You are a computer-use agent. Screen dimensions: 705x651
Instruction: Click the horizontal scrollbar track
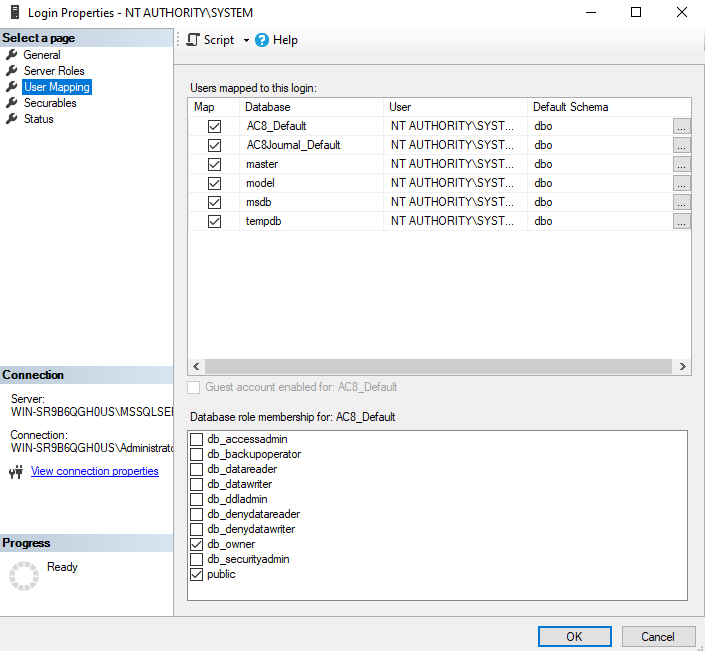[438, 366]
